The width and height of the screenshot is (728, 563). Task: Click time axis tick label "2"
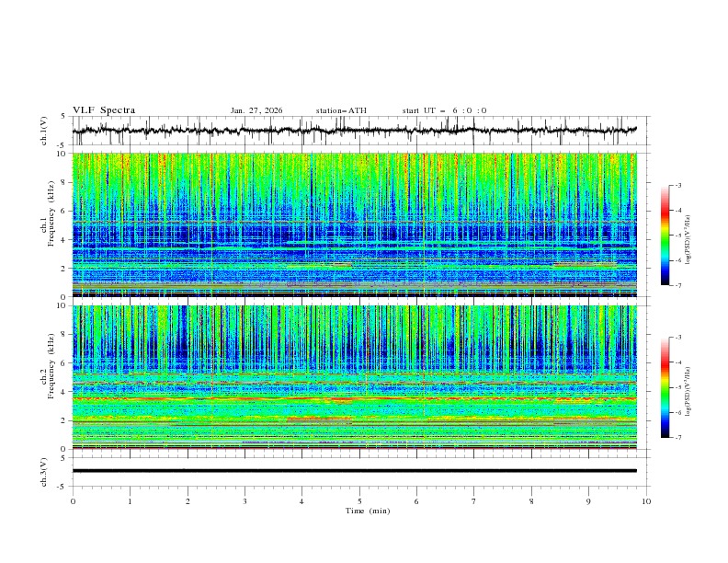(188, 501)
